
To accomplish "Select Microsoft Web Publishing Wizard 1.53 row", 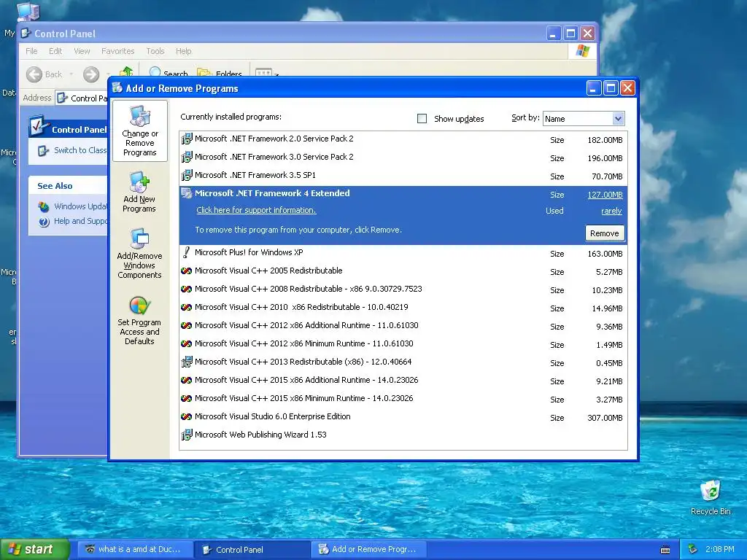I will click(403, 435).
